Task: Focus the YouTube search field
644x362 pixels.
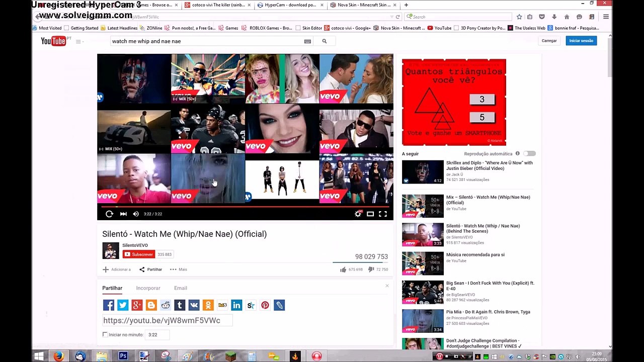Action: coord(206,41)
